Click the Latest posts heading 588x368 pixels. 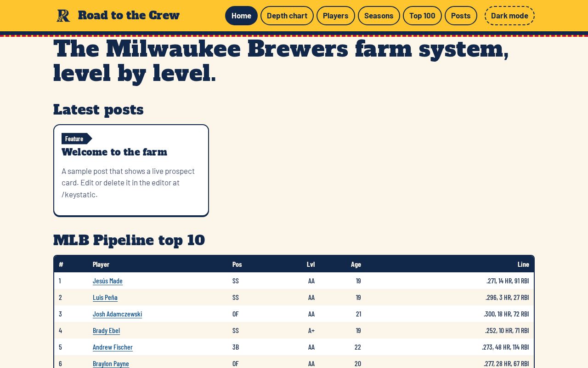(x=98, y=109)
